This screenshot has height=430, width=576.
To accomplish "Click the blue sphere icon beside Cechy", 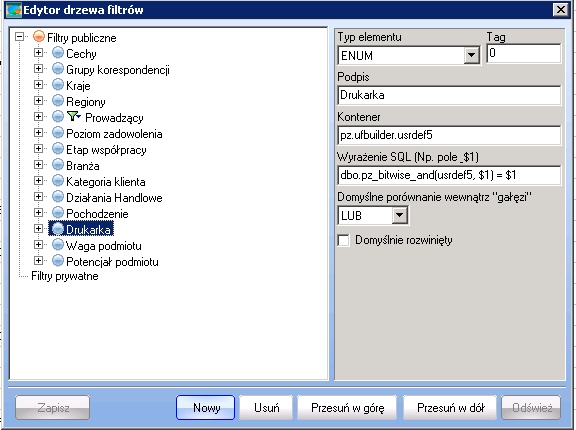I will (58, 53).
